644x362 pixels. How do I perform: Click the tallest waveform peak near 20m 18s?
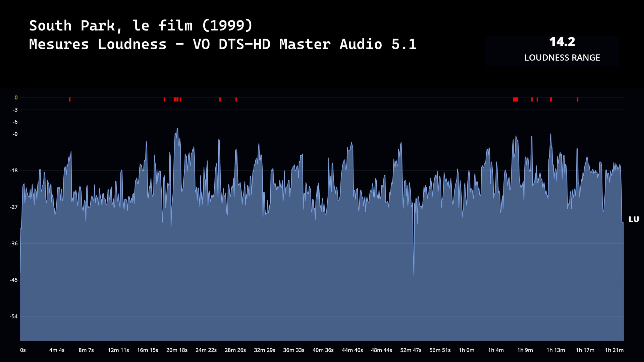click(x=177, y=129)
